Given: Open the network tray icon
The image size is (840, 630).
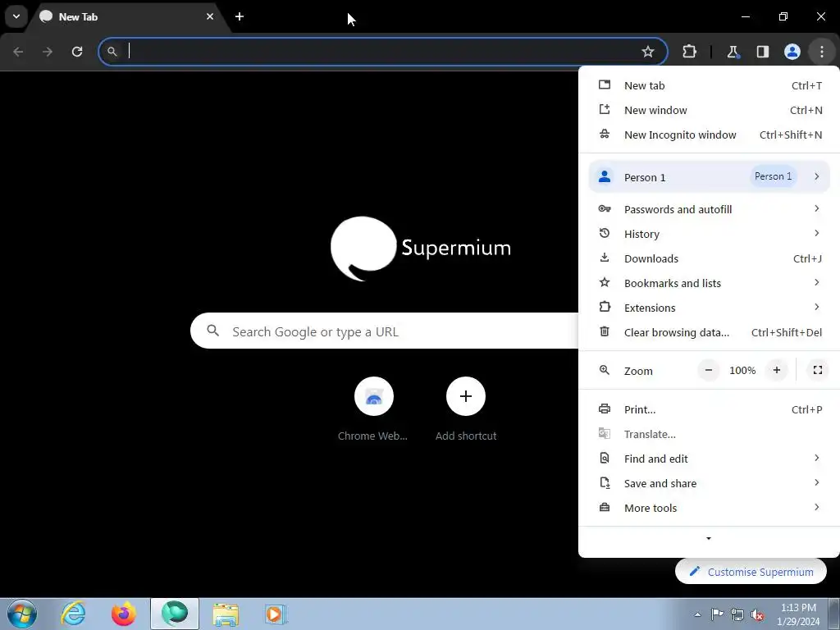Looking at the screenshot, I should pos(737,614).
